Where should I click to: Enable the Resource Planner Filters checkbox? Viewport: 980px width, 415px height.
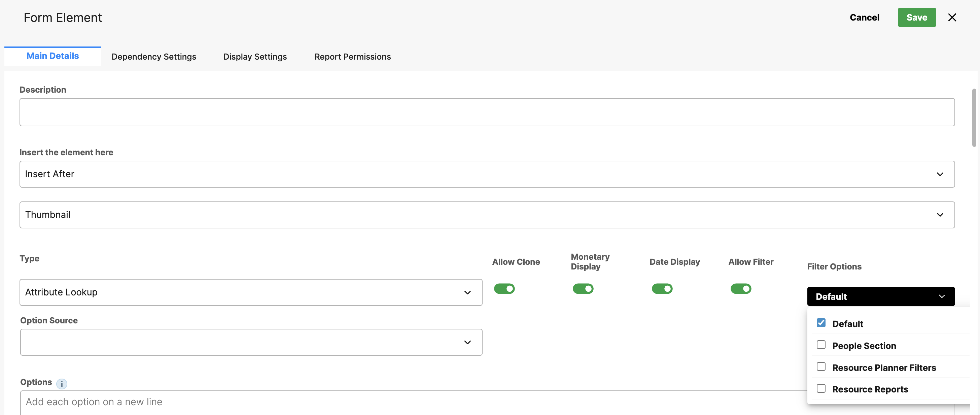pos(821,366)
